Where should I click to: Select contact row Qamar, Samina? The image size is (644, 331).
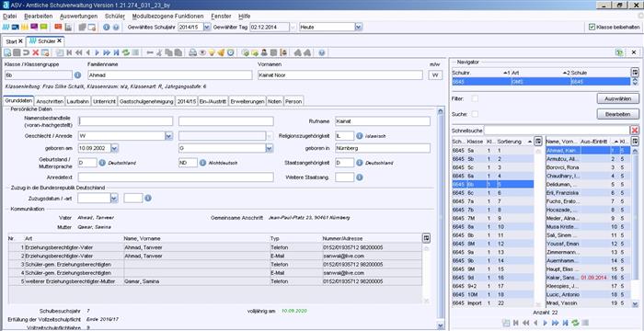[x=214, y=281]
